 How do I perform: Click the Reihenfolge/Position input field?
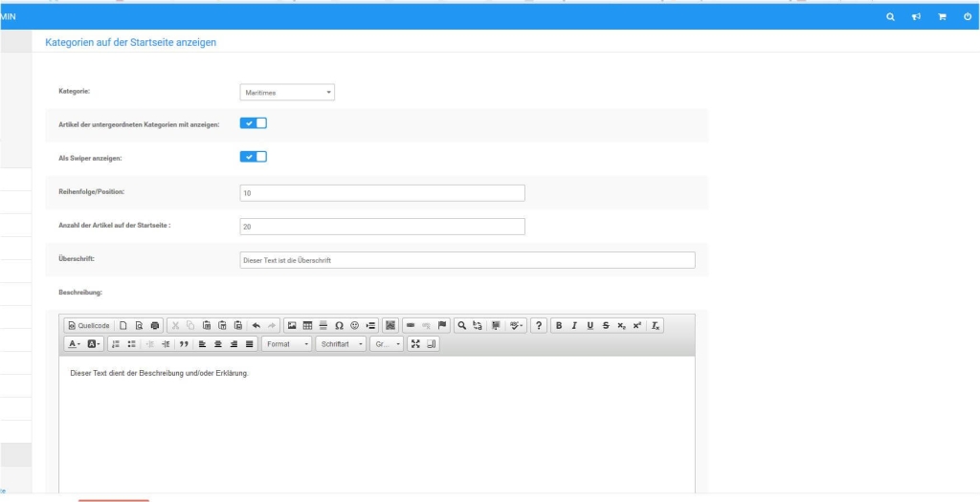382,193
